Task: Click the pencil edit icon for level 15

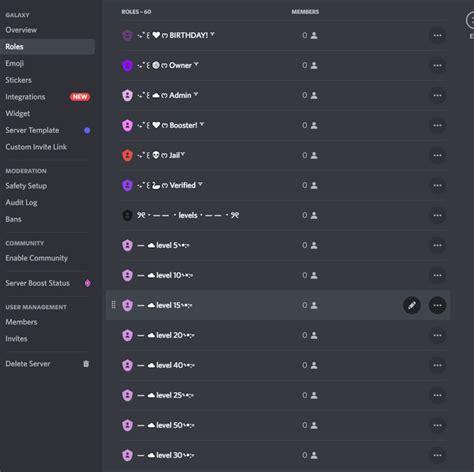Action: (412, 305)
